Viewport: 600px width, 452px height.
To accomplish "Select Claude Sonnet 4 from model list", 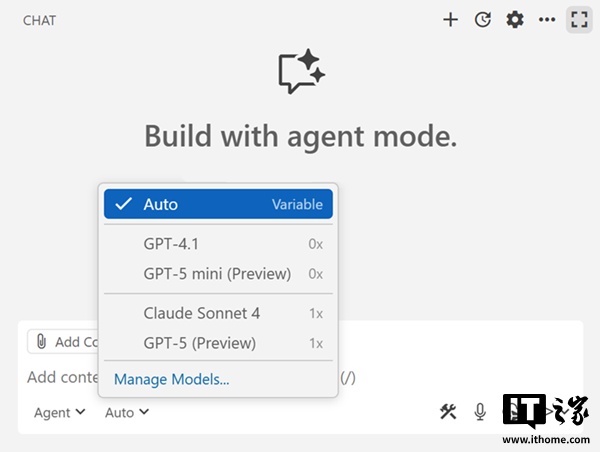I will point(218,313).
